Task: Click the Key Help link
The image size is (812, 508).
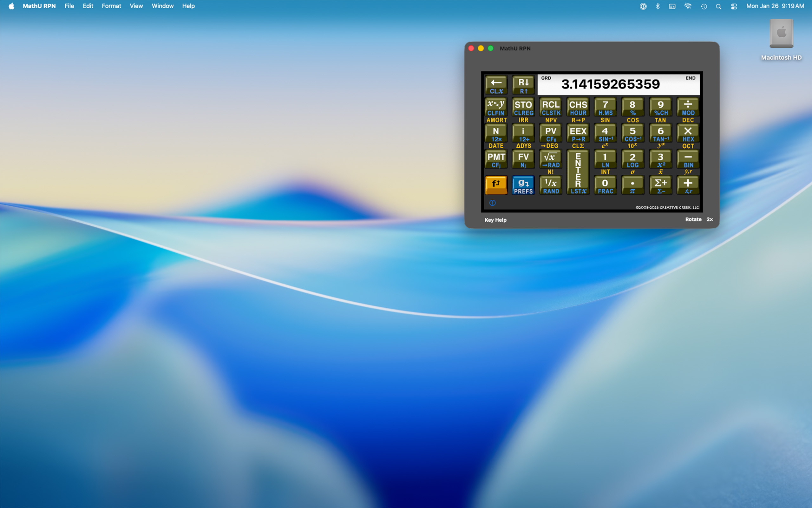Action: coord(495,220)
